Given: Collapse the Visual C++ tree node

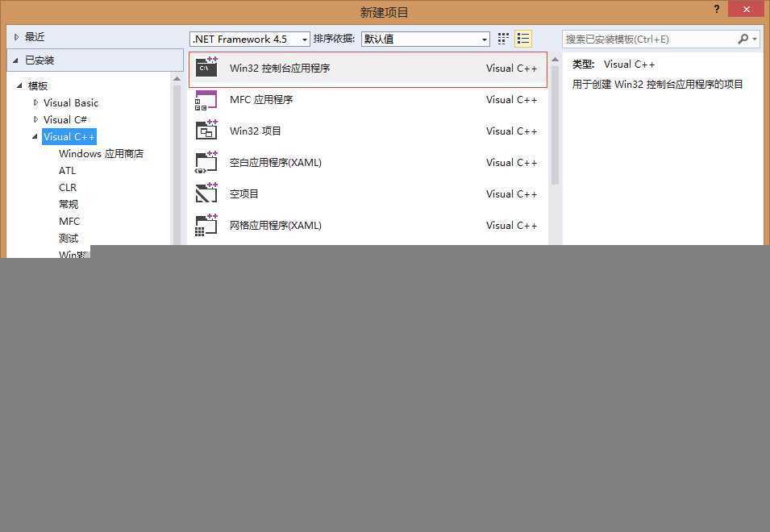Looking at the screenshot, I should point(35,136).
